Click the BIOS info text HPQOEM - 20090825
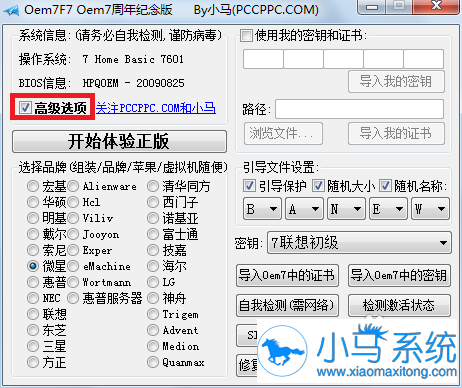Screen dimensions: 462x388 point(133,83)
